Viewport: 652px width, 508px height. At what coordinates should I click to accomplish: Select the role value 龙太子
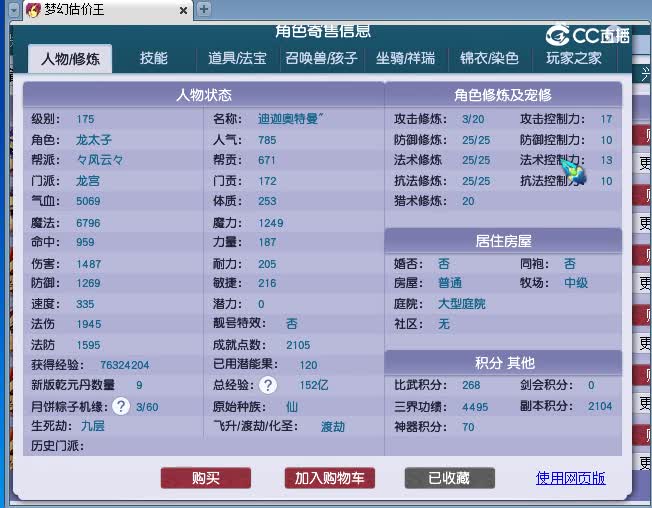pos(94,140)
